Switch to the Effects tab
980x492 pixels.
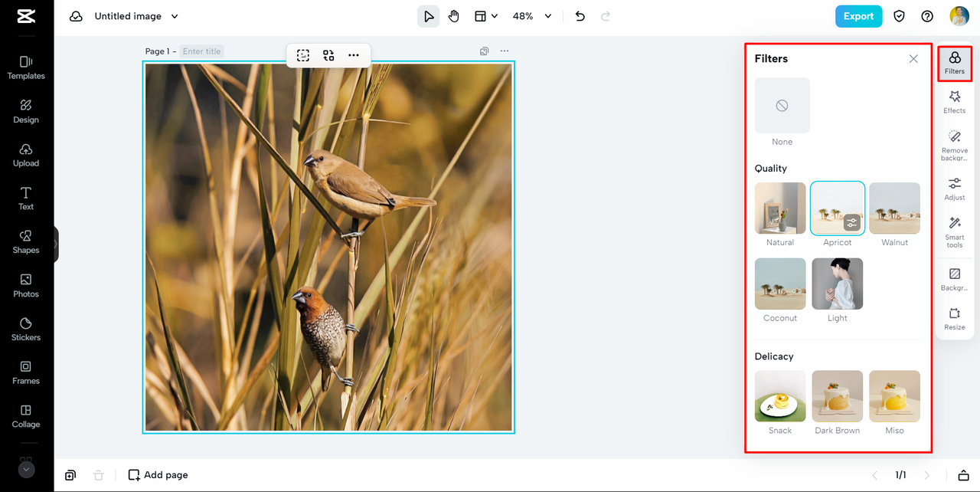tap(955, 102)
